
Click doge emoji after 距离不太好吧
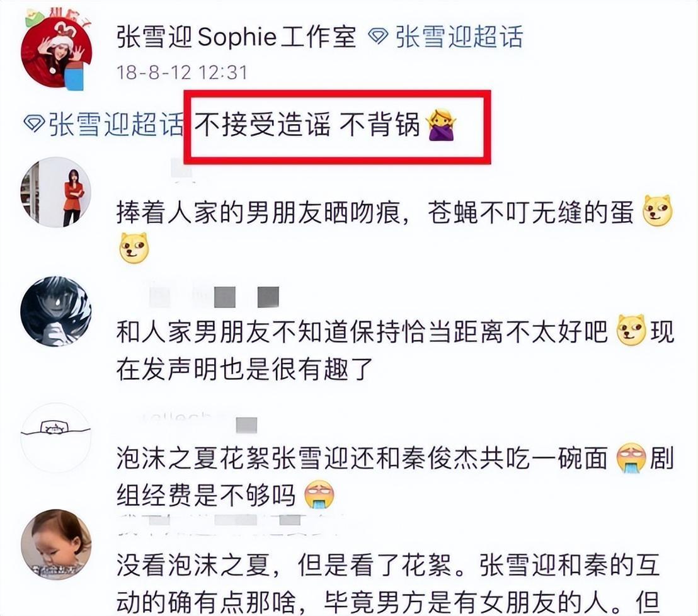(631, 330)
